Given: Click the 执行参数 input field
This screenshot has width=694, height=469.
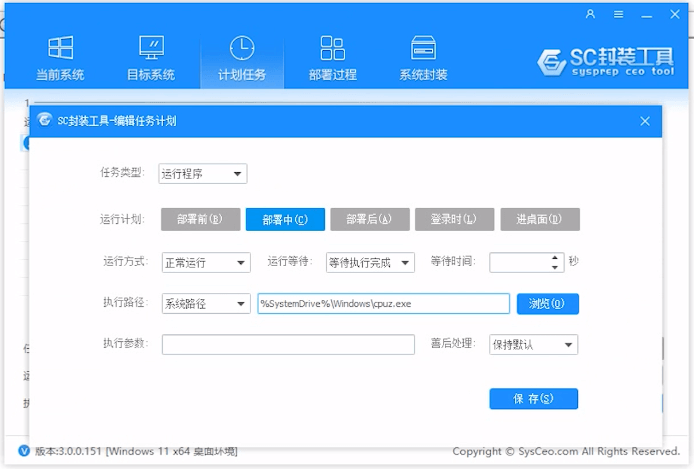Looking at the screenshot, I should click(x=288, y=344).
